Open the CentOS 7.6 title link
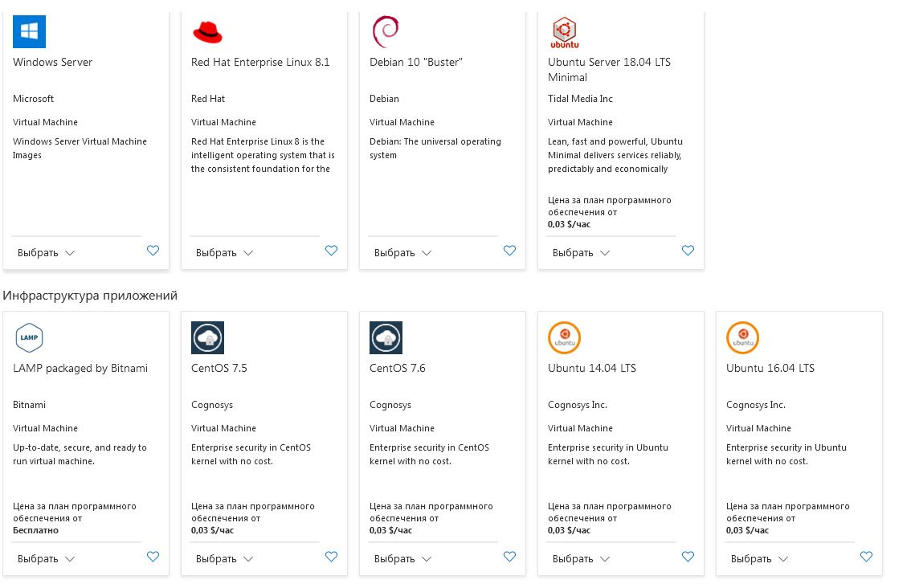Image resolution: width=919 pixels, height=588 pixels. tap(398, 368)
